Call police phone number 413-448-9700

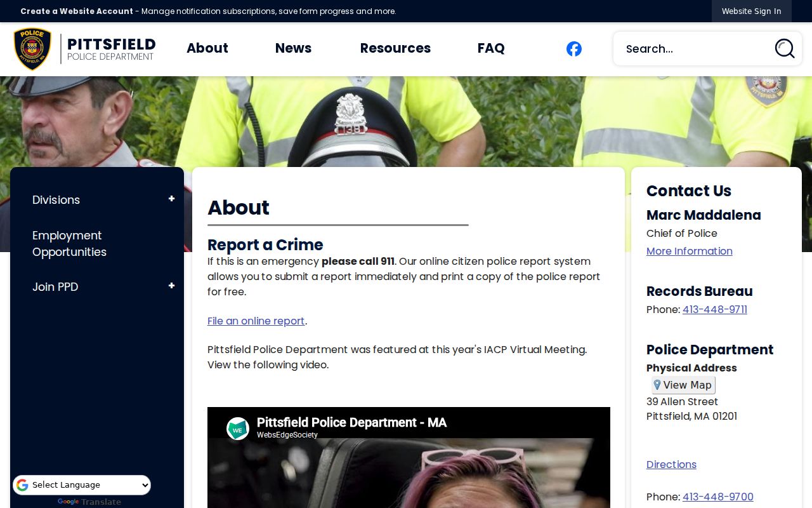[x=718, y=497]
